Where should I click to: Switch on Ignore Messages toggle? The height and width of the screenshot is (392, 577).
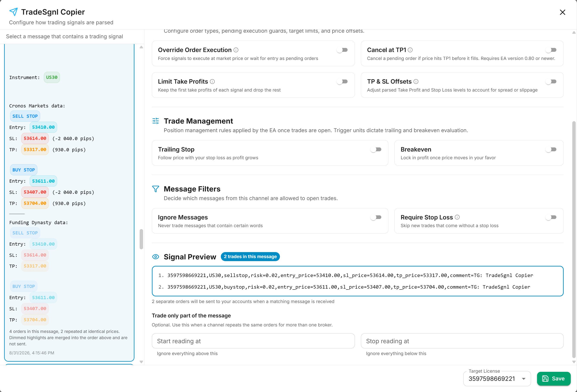(376, 217)
